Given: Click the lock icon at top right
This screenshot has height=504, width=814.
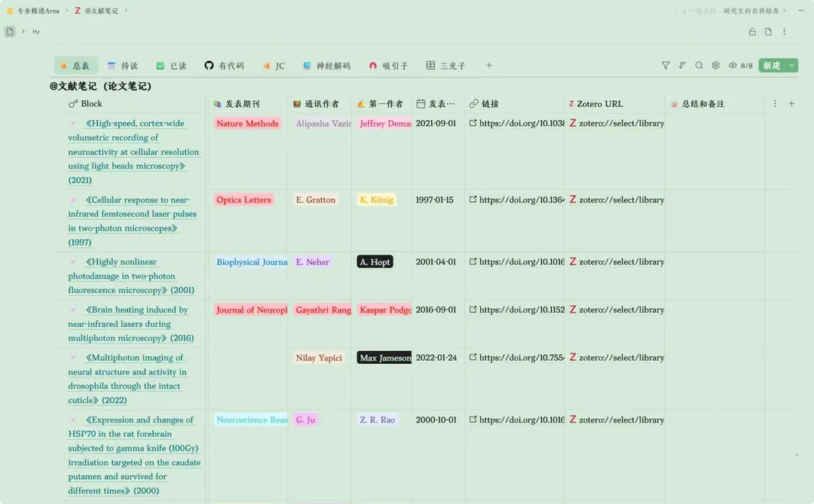Looking at the screenshot, I should (x=752, y=32).
